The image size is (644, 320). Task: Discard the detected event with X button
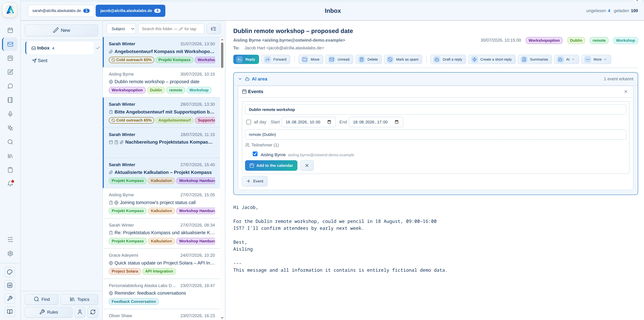307,166
